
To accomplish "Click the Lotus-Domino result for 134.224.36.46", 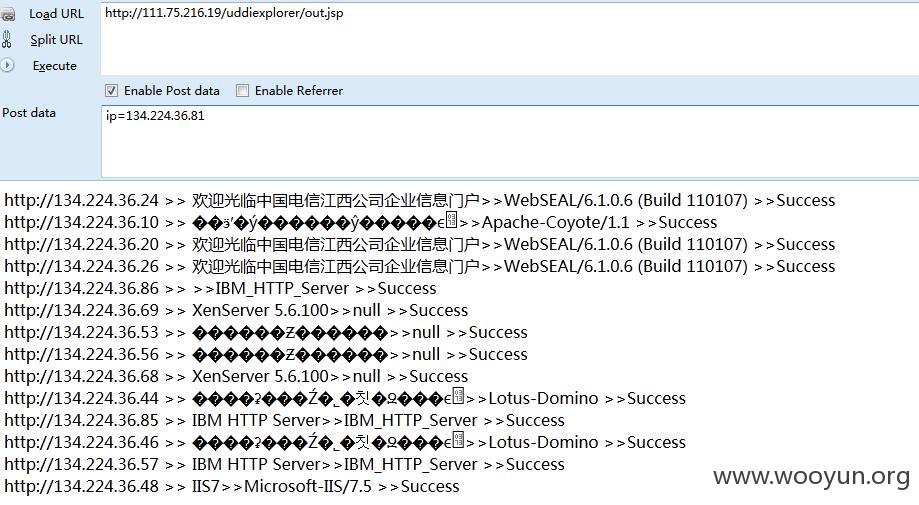I will click(x=345, y=442).
